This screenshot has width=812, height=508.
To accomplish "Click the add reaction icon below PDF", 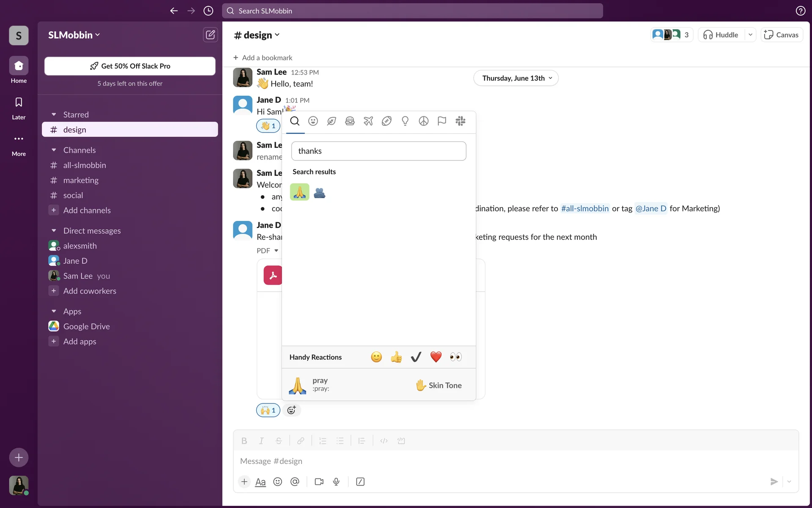I will click(x=291, y=410).
